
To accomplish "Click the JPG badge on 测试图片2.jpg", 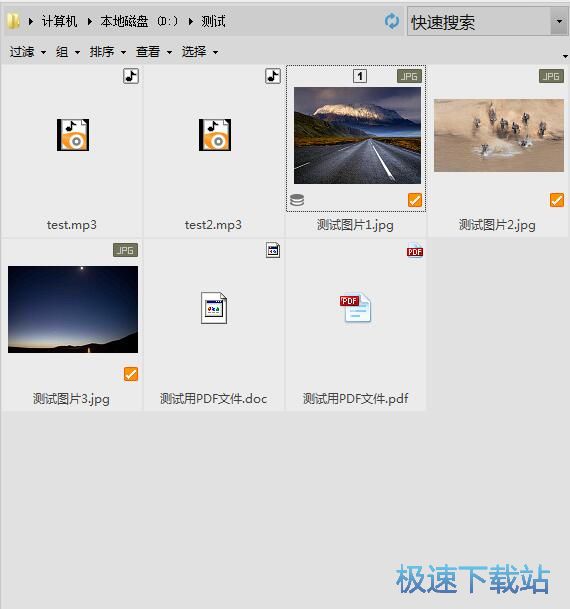I will pos(551,76).
